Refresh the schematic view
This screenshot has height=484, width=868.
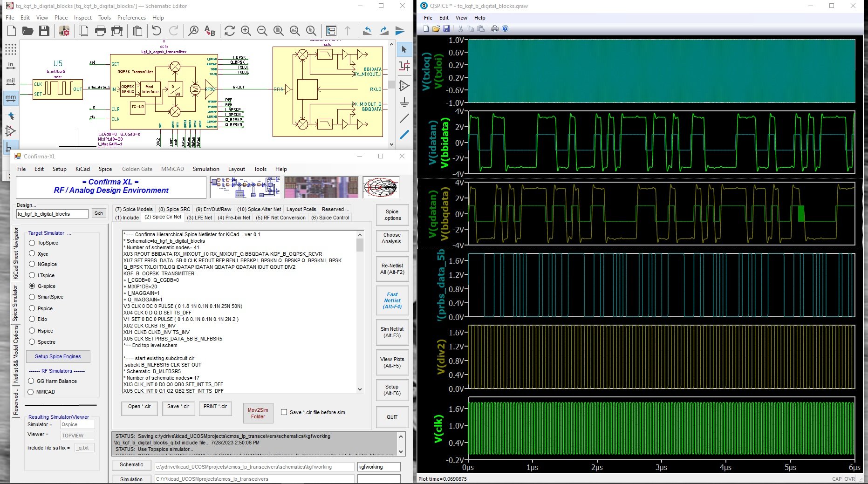229,31
